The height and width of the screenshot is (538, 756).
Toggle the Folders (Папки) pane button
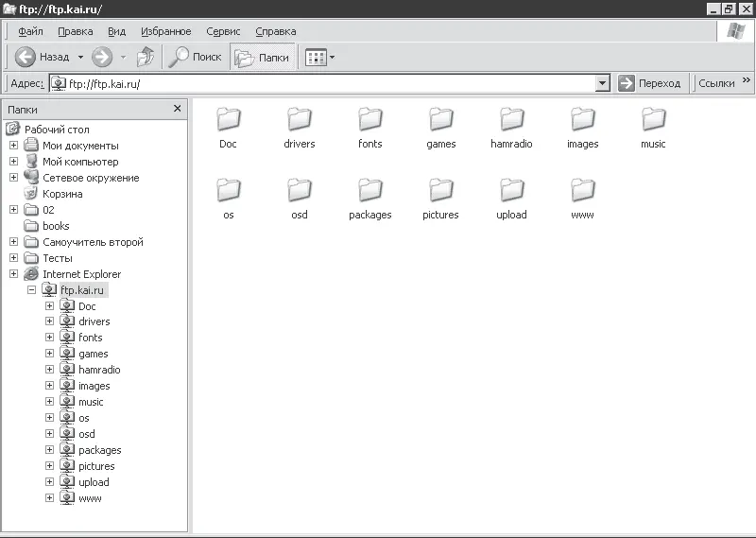pyautogui.click(x=261, y=58)
